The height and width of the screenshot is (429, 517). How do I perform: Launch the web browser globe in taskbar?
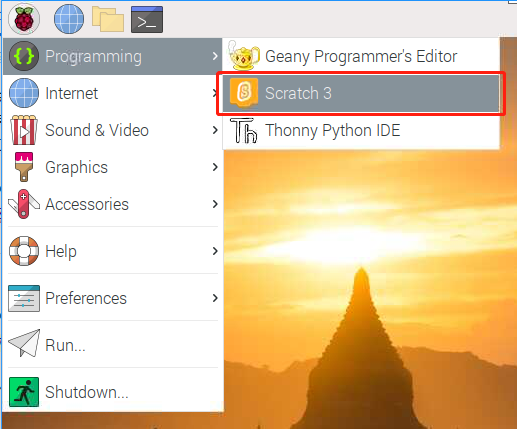pos(69,19)
